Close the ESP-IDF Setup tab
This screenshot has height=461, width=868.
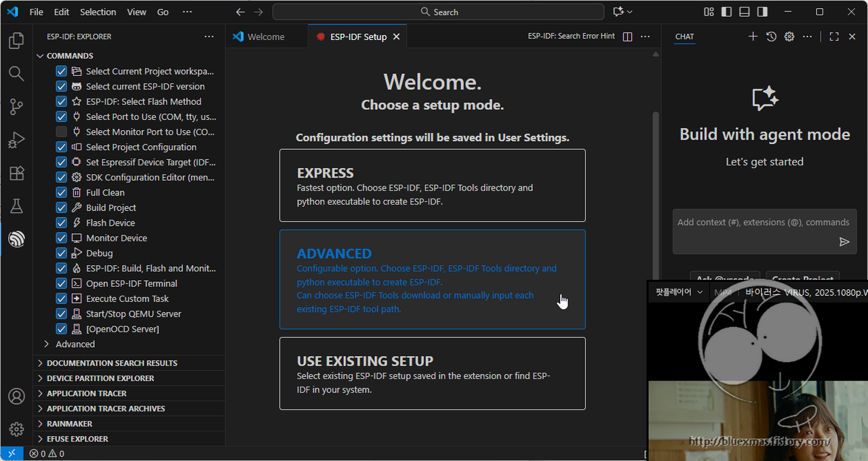397,37
